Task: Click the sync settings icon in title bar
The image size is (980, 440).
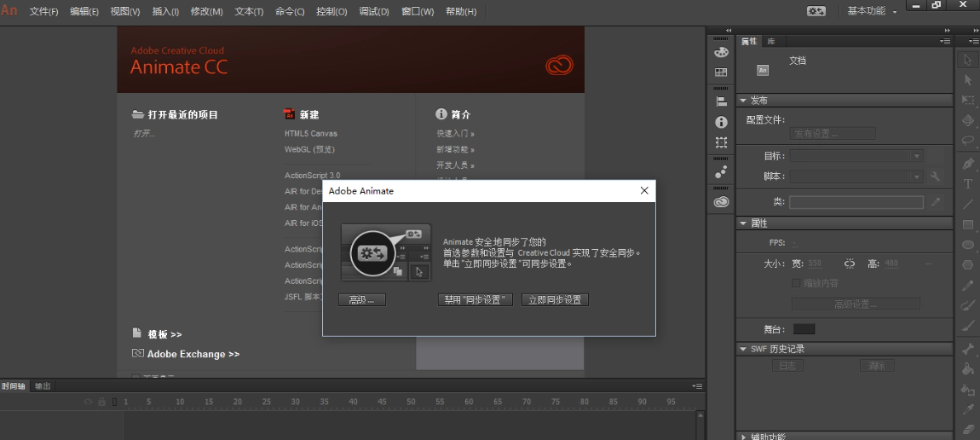Action: (816, 11)
